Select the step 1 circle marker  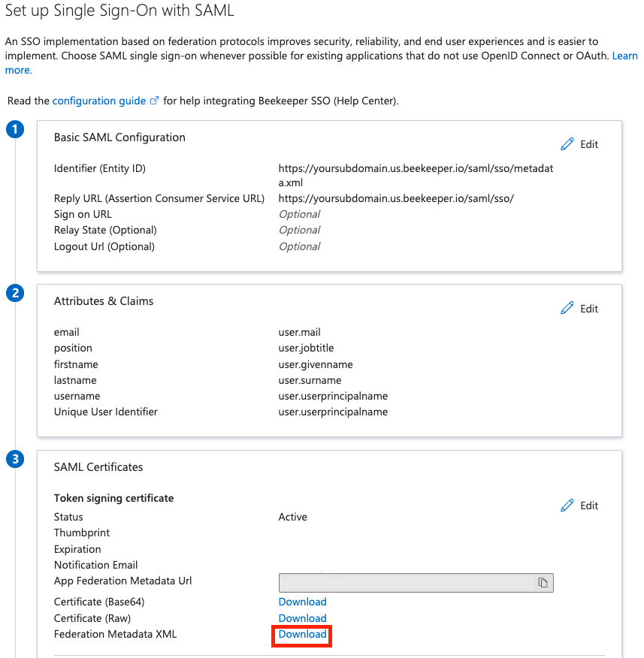pyautogui.click(x=15, y=129)
